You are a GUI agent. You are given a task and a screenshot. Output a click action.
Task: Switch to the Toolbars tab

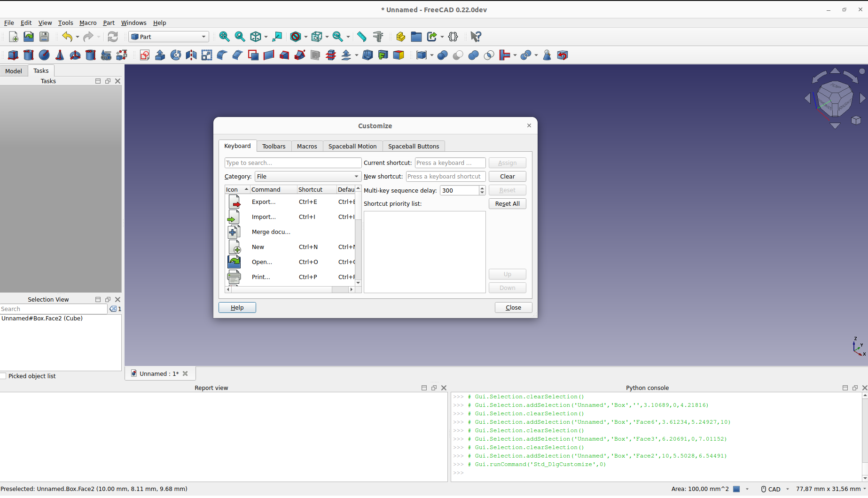[x=274, y=146]
